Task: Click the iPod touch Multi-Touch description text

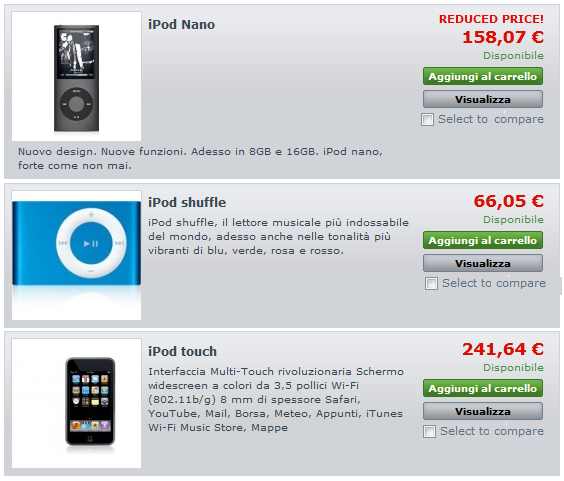Action: pos(276,399)
